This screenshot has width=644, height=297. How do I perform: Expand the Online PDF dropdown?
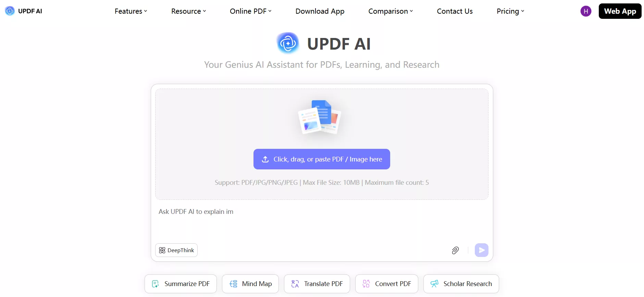(251, 11)
